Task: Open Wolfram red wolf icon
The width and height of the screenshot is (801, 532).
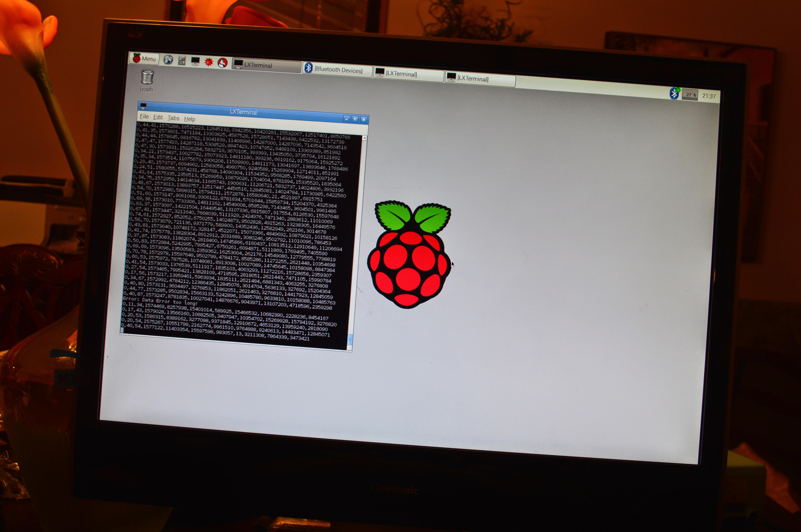Action: [222, 63]
